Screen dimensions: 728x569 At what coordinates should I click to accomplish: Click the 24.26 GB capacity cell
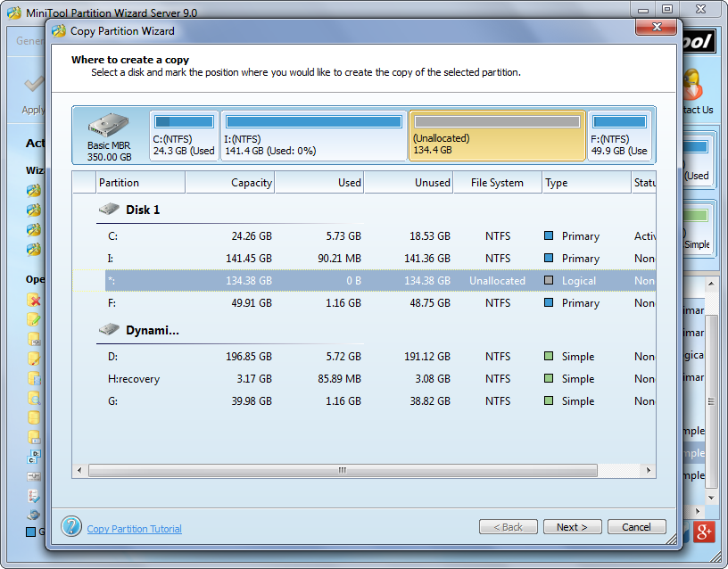(x=252, y=236)
